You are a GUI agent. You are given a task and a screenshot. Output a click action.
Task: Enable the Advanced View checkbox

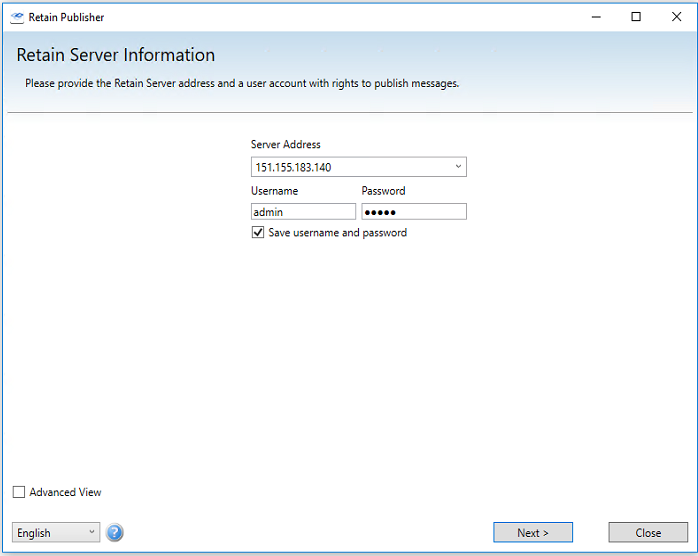tap(19, 492)
